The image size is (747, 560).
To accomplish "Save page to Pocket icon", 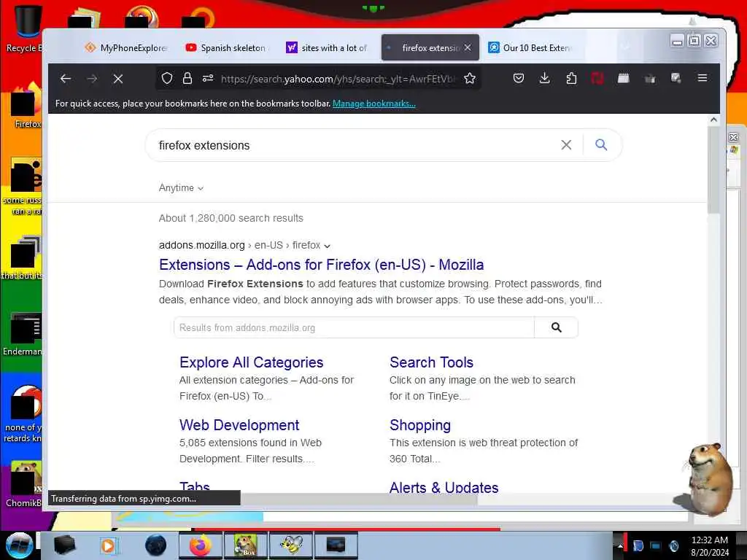I will pyautogui.click(x=519, y=78).
